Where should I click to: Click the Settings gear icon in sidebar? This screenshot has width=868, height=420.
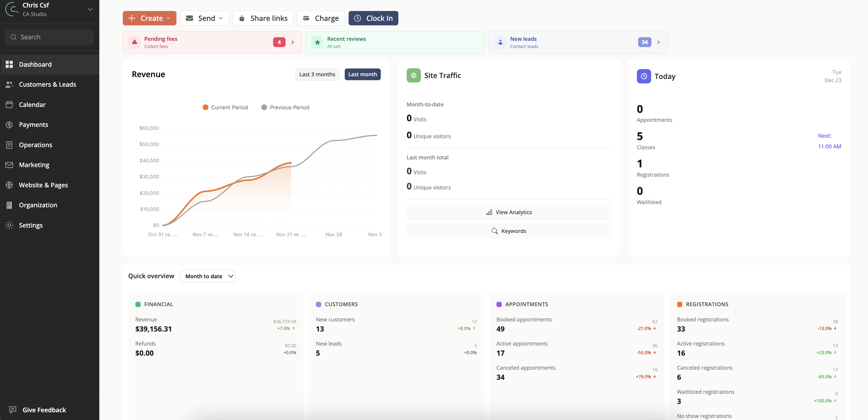(9, 225)
